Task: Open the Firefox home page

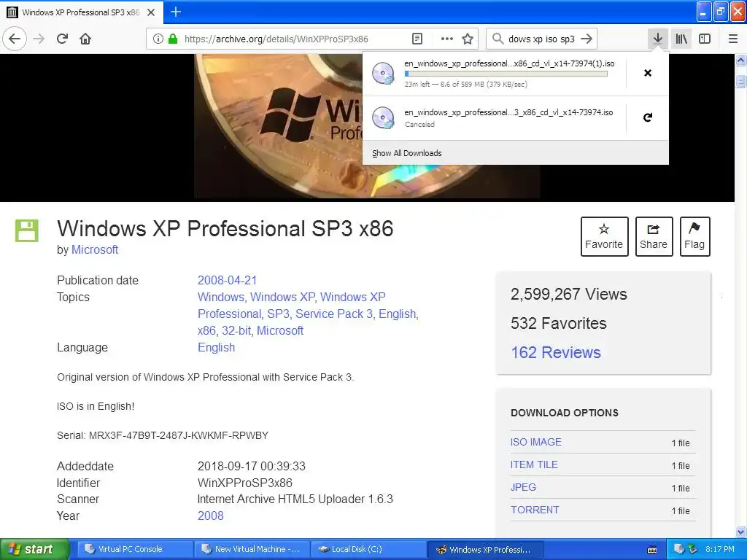Action: tap(85, 39)
